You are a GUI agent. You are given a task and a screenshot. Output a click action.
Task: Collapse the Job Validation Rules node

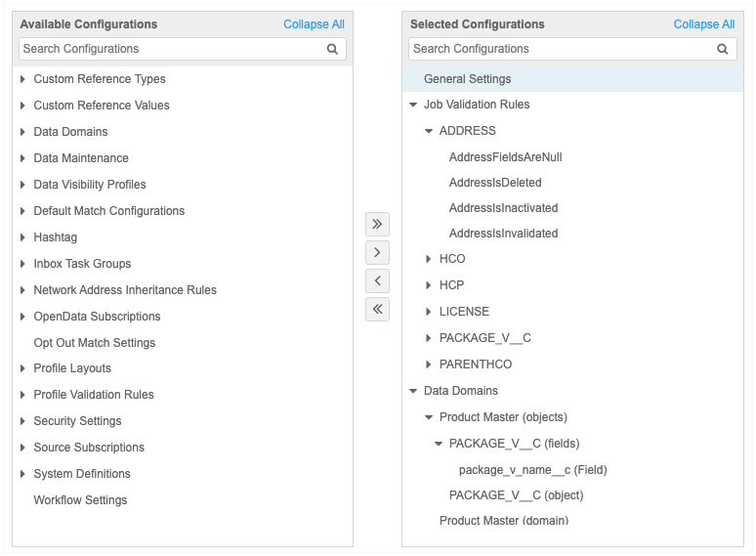tap(413, 105)
